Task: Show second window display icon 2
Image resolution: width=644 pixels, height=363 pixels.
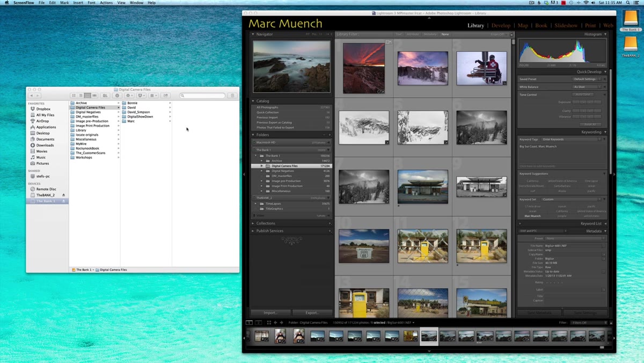Action: [x=258, y=323]
